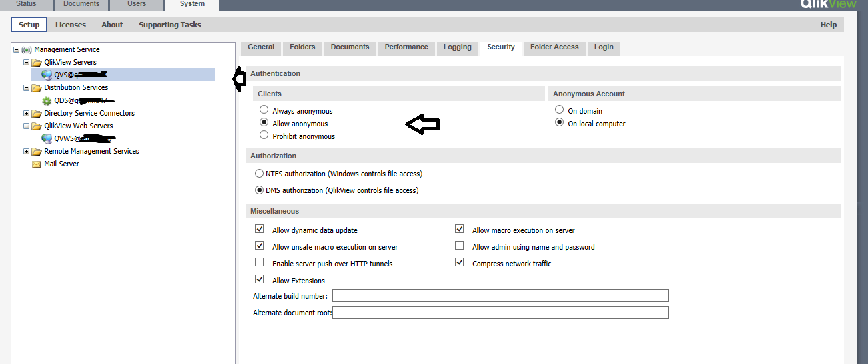
Task: Collapse the Management Service tree node
Action: point(17,50)
